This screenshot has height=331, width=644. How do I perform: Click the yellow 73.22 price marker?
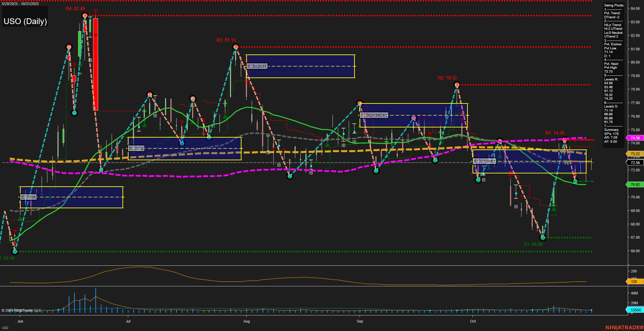[x=635, y=154]
